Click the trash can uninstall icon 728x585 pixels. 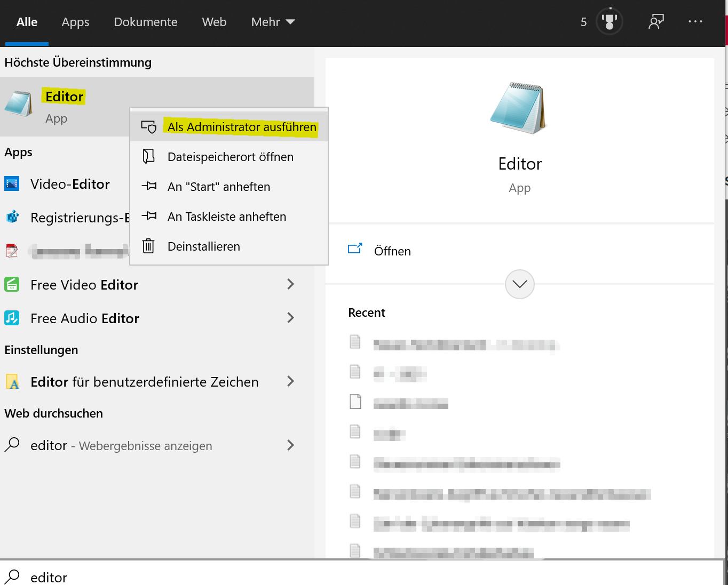point(148,246)
